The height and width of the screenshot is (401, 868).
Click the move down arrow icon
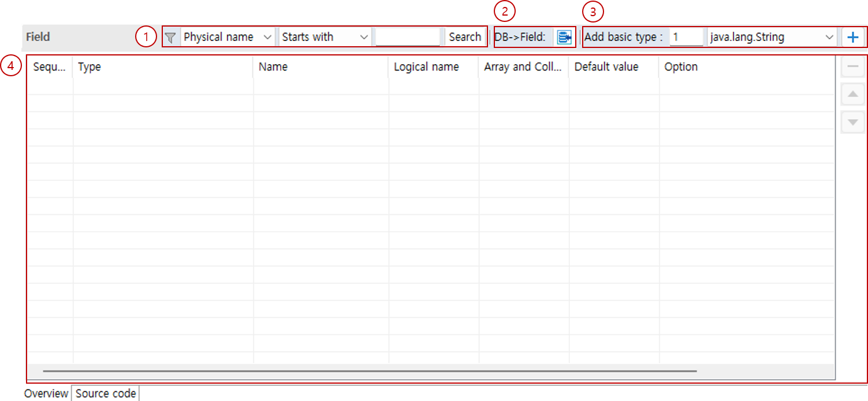tap(852, 122)
